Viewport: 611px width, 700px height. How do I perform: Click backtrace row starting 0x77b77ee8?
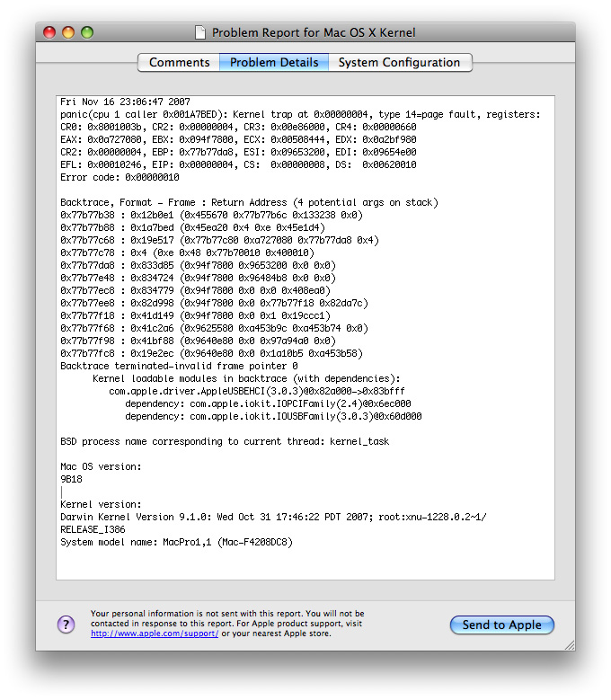(x=214, y=303)
